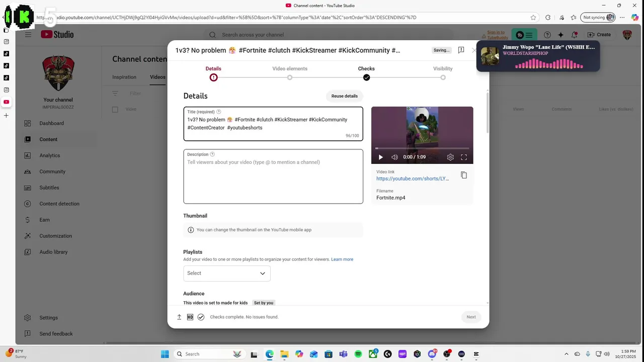
Task: Copy the video link
Action: [x=464, y=175]
